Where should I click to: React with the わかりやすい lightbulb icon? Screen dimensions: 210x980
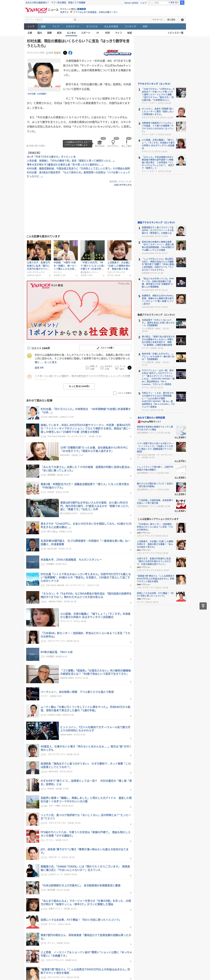pyautogui.click(x=113, y=143)
